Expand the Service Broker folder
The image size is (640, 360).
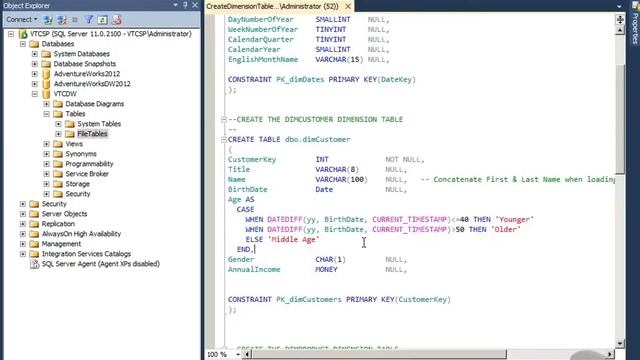click(47, 174)
